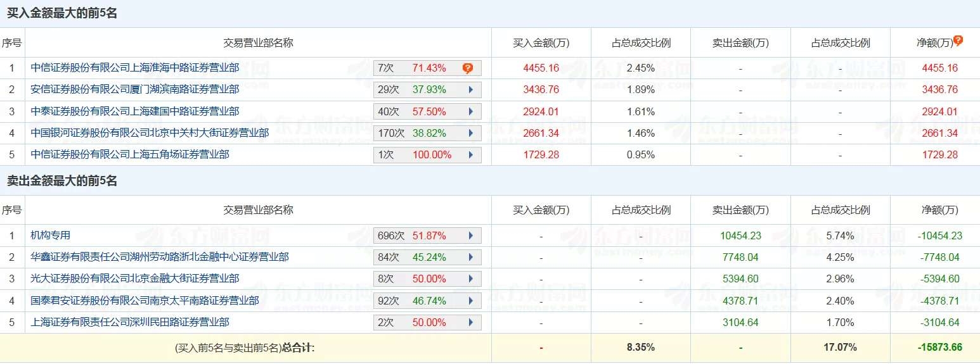Viewport: 980px width, 364px height.
Task: Click buy amount 3436.76 value
Action: click(541, 90)
